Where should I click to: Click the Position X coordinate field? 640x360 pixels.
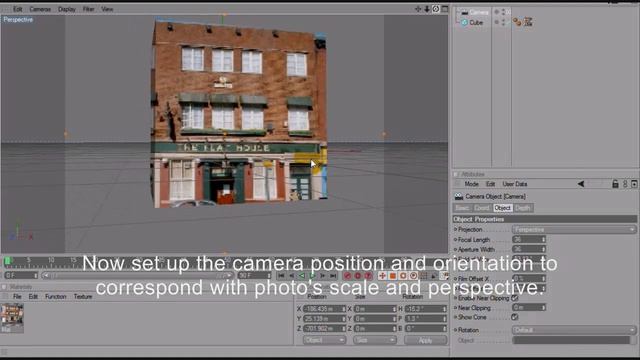pos(324,309)
